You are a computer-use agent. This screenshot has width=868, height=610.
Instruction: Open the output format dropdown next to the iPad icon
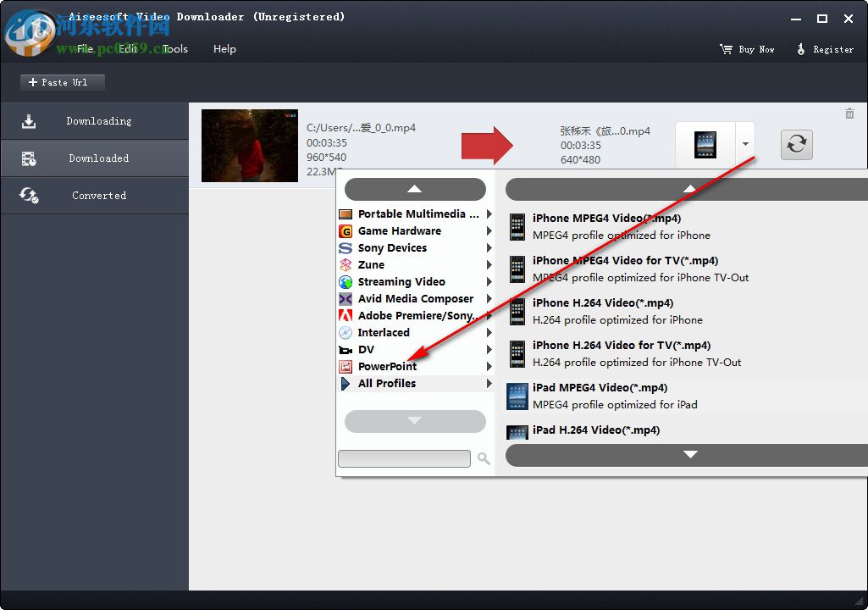(x=744, y=144)
